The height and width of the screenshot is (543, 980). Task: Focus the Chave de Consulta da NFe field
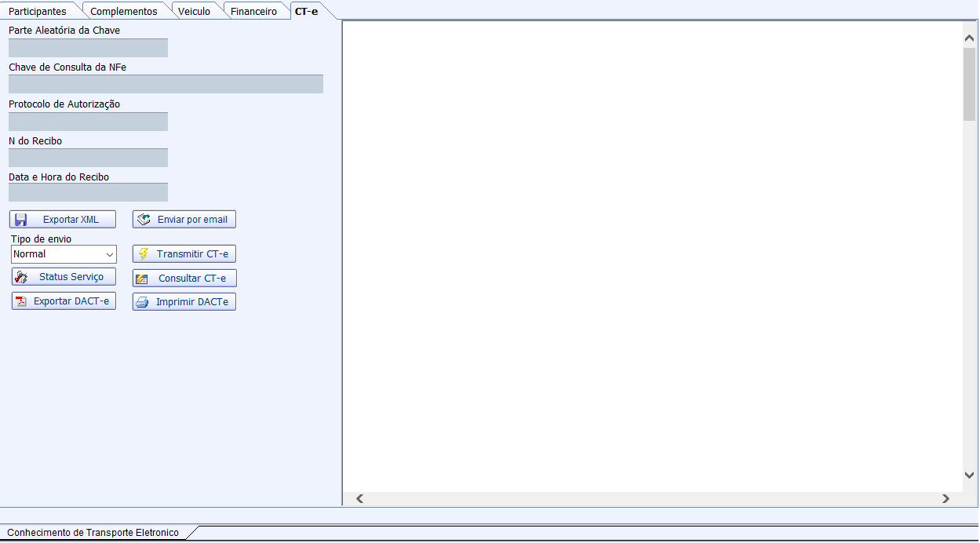(x=166, y=84)
